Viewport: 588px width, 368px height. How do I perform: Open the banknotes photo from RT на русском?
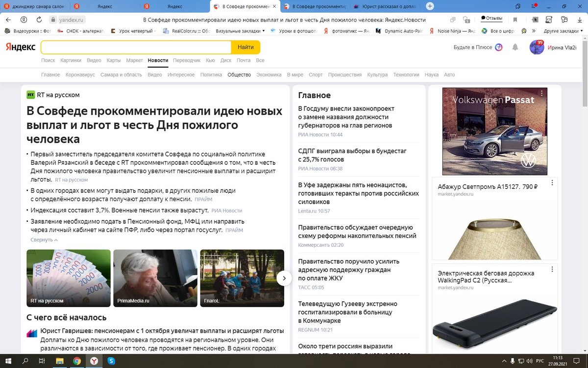[x=69, y=278]
